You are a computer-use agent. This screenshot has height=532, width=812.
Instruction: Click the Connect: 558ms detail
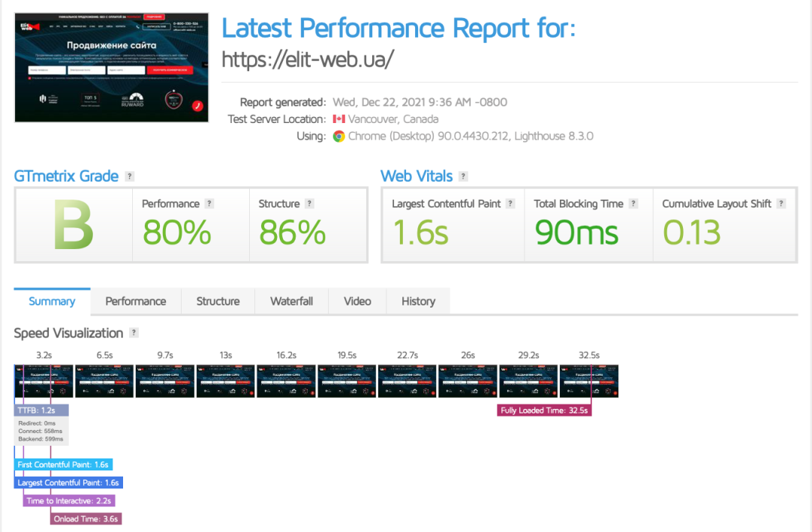coord(40,431)
